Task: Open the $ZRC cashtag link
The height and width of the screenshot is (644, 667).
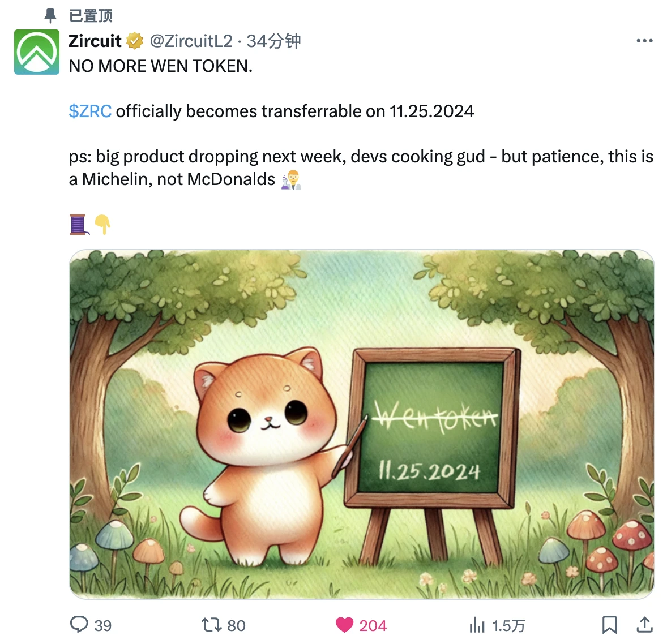Action: click(90, 111)
